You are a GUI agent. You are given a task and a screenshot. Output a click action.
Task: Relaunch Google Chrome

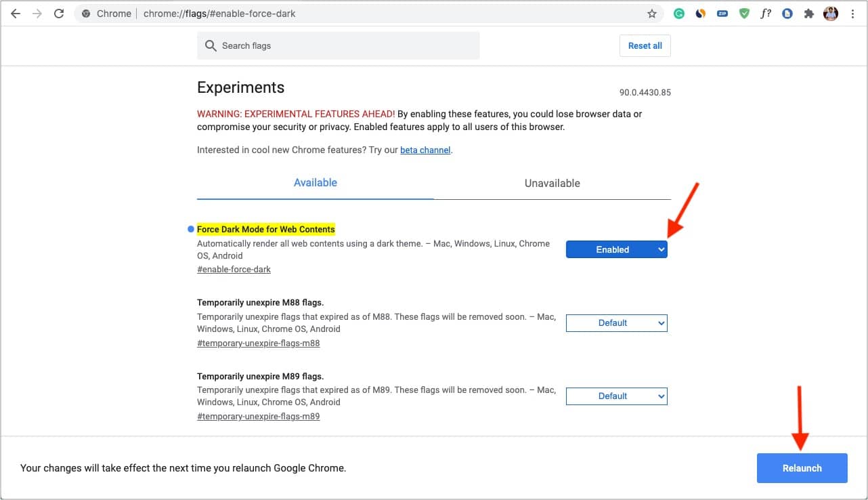pyautogui.click(x=802, y=468)
